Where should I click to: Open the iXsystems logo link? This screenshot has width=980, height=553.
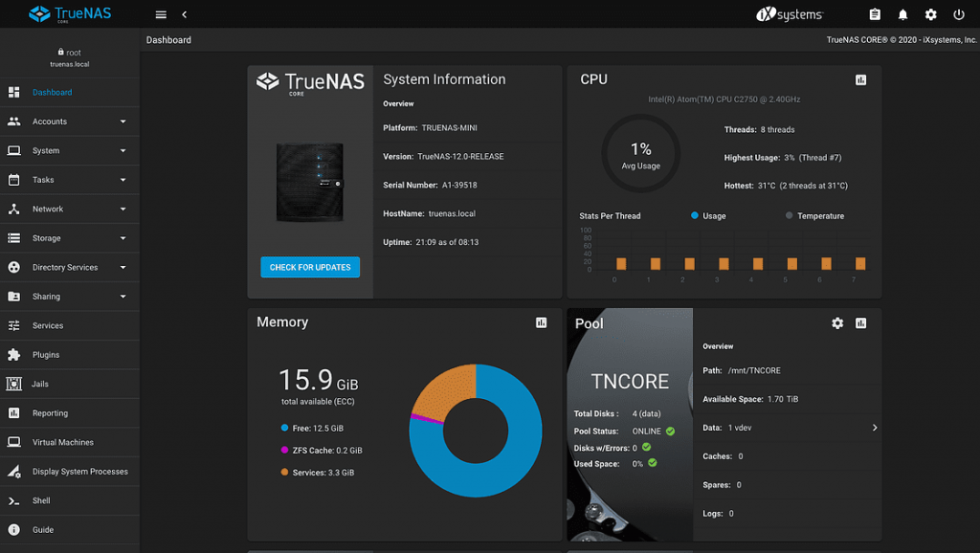click(x=790, y=14)
